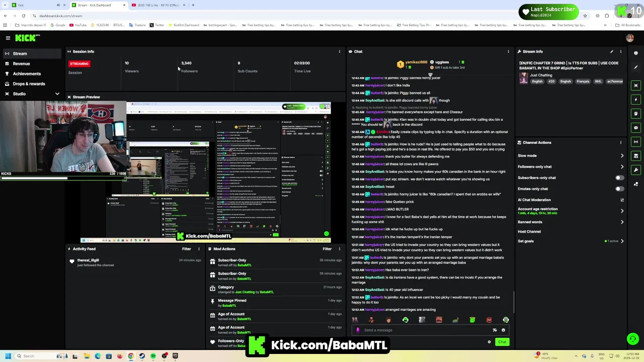Click the dots cluster icon in right rail
644x362 pixels.
(x=636, y=184)
